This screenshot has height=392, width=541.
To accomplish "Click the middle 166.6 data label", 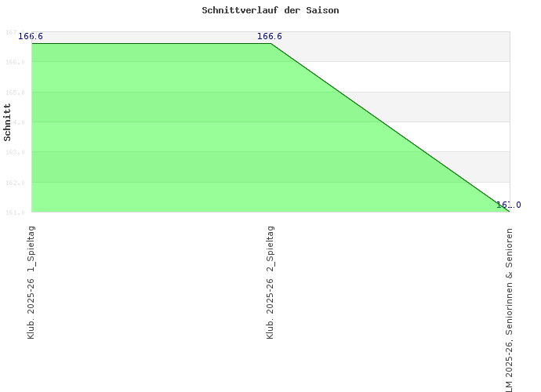I will (270, 36).
